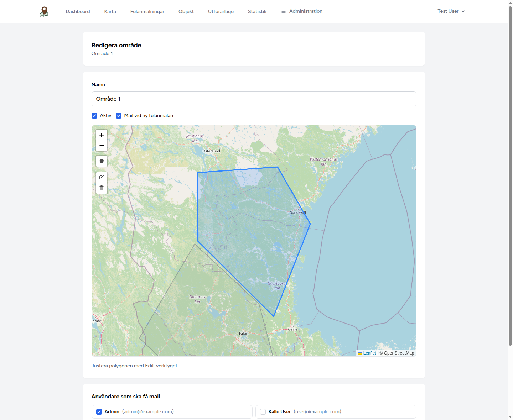Toggle the Aktiv checkbox
This screenshot has height=420, width=513.
(94, 116)
